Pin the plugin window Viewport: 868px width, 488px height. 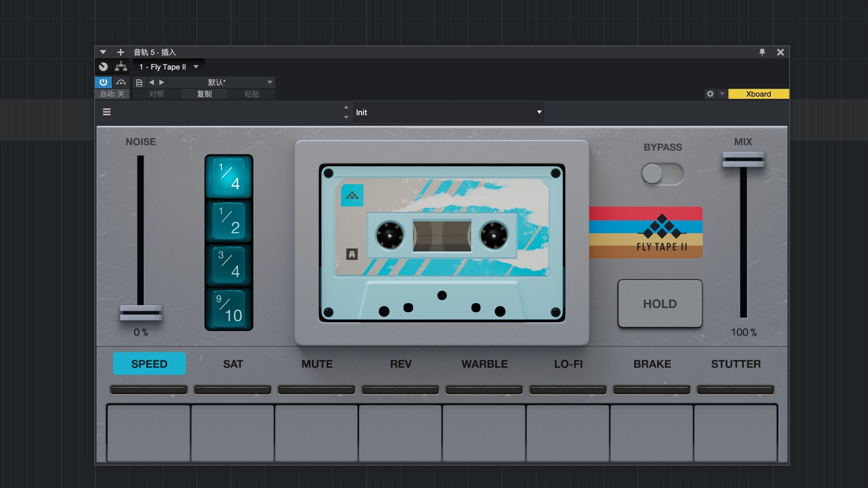click(762, 52)
